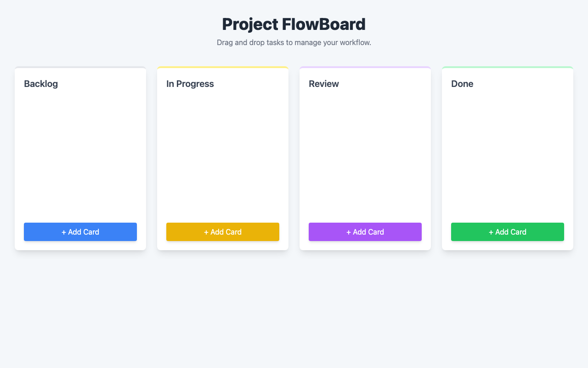Click the drag and drop subtitle text
588x368 pixels.
tap(294, 43)
